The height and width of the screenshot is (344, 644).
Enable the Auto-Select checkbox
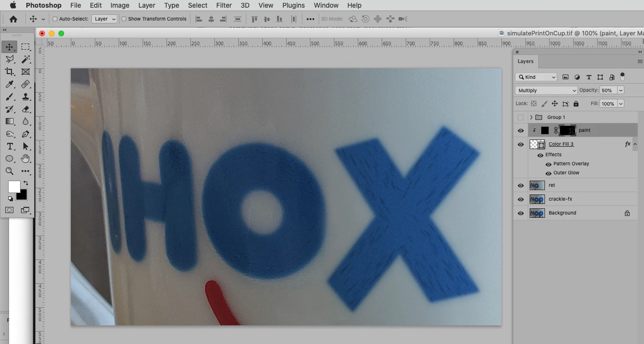tap(55, 19)
